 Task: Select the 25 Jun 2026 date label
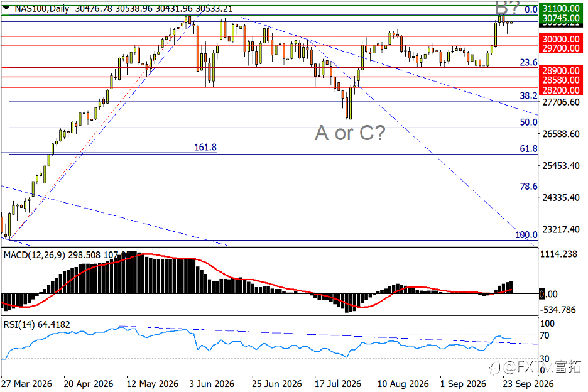pos(277,384)
